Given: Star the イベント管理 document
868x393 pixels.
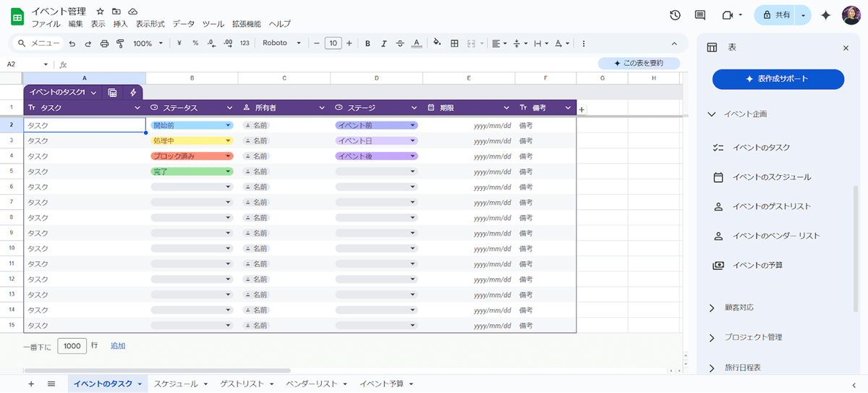Looking at the screenshot, I should point(100,12).
